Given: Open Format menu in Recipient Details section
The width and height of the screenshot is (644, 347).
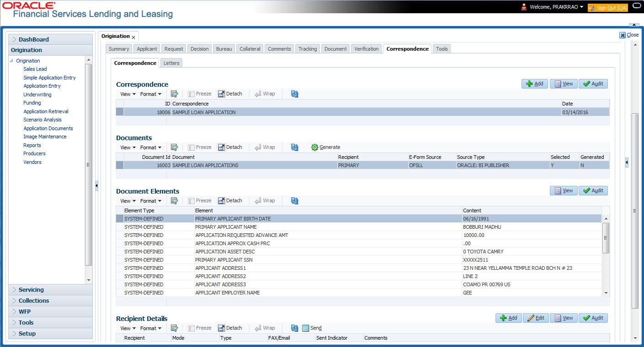Looking at the screenshot, I should tap(150, 328).
